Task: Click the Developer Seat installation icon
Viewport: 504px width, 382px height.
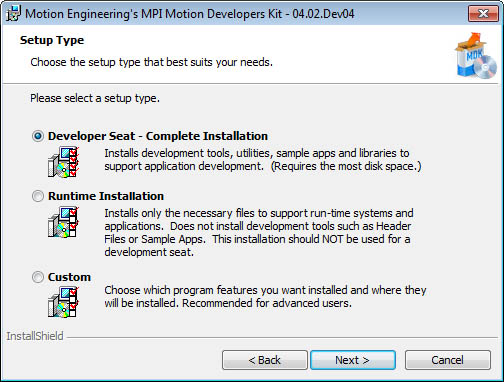Action: pos(64,162)
